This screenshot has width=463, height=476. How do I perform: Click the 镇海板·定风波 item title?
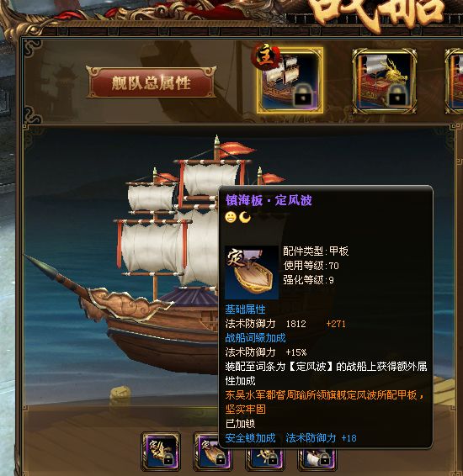[269, 200]
